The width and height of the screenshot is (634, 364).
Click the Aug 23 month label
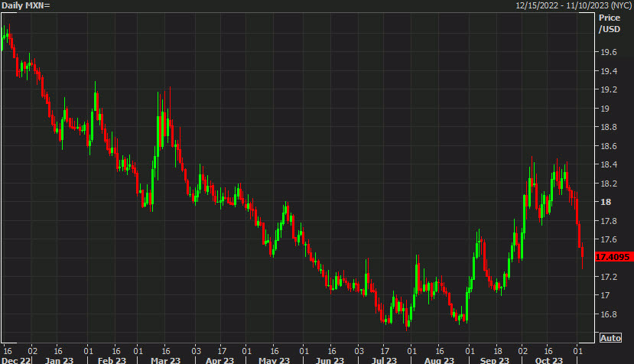click(439, 360)
